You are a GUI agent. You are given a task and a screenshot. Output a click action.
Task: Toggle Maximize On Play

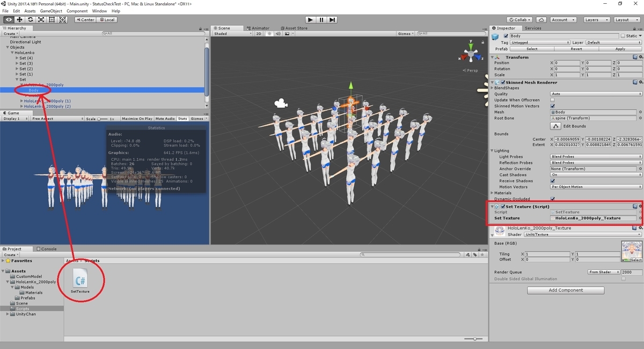click(136, 119)
